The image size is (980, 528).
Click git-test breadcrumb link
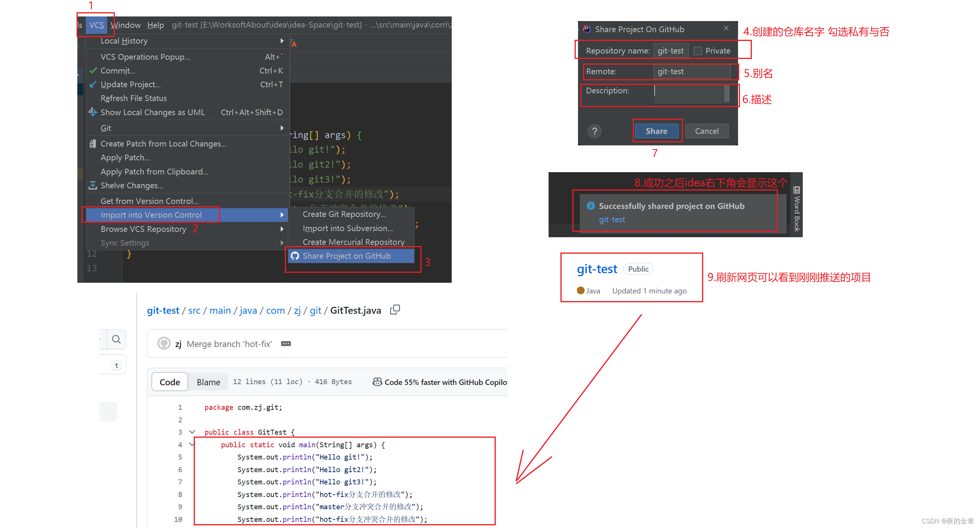pos(163,310)
